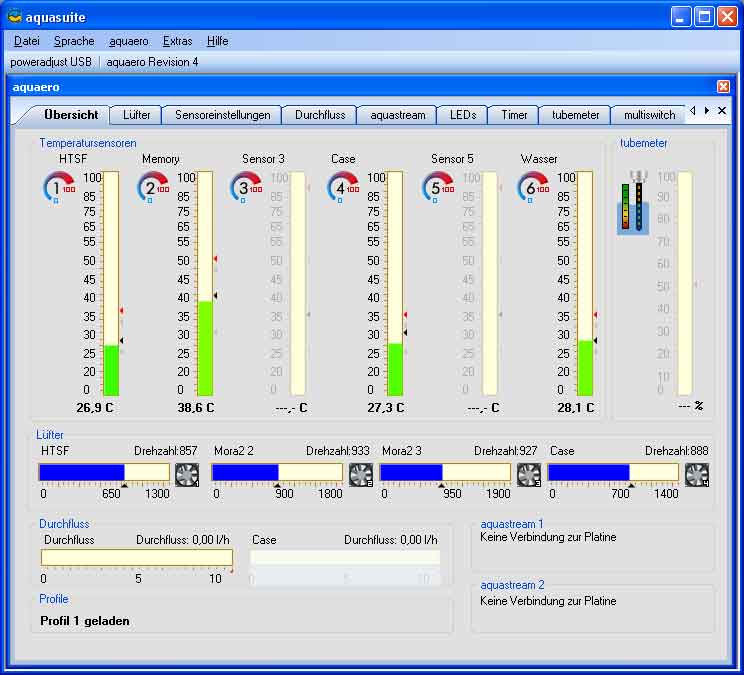Click the Memory temperature bar
Image resolution: width=744 pixels, height=675 pixels.
[205, 283]
